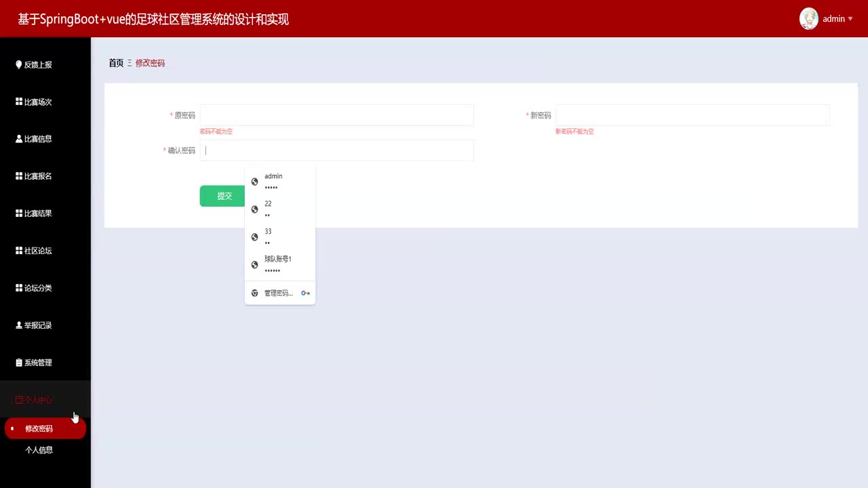
Task: Go to 首页 breadcrumb link
Action: coord(116,63)
